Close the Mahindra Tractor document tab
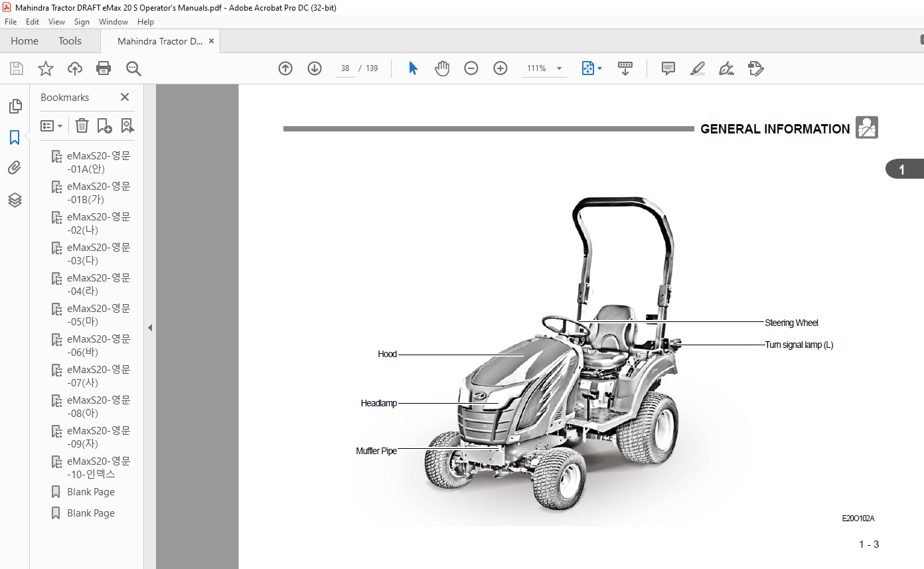 [x=211, y=41]
